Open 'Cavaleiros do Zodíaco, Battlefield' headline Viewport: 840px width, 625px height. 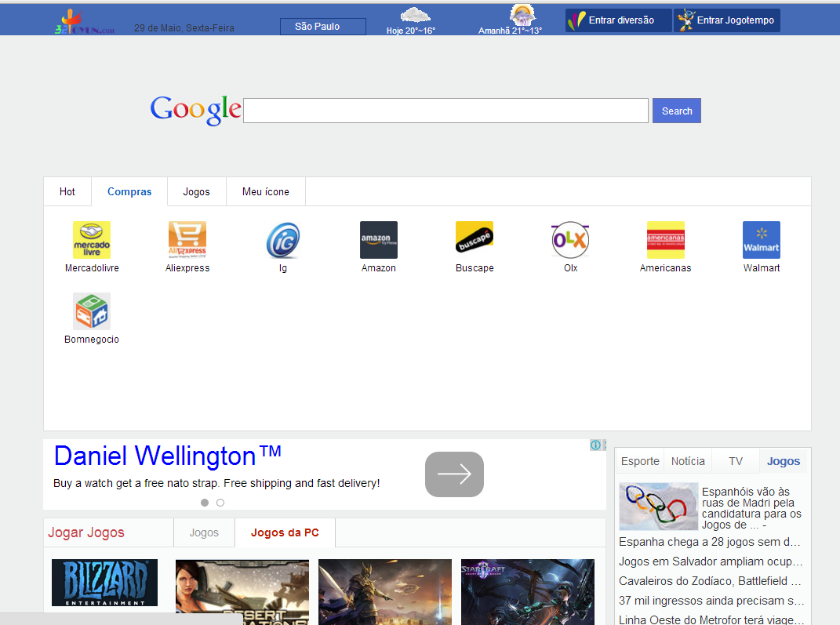(x=711, y=581)
